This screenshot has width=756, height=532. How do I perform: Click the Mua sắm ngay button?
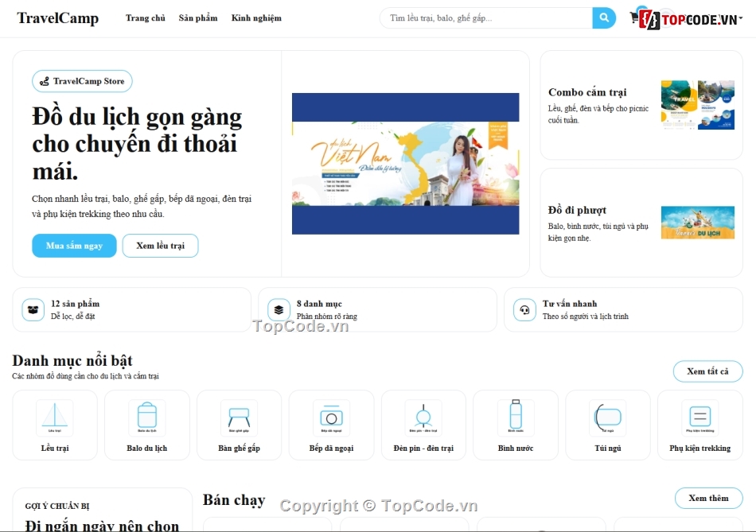(x=74, y=246)
